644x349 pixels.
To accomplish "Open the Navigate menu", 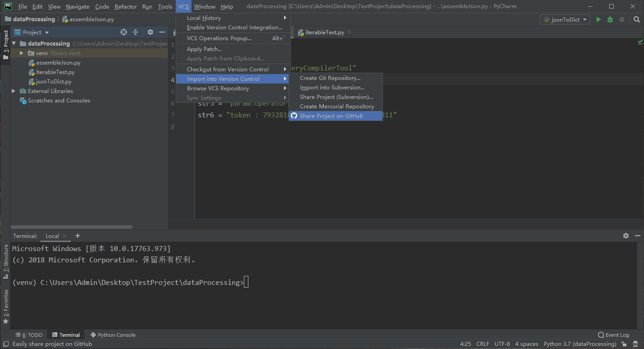I will click(78, 6).
